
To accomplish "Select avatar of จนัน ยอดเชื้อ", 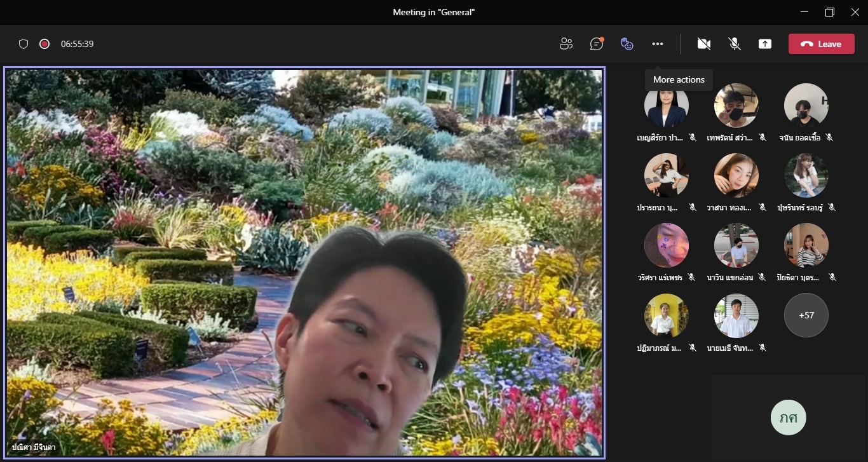I will pyautogui.click(x=806, y=105).
